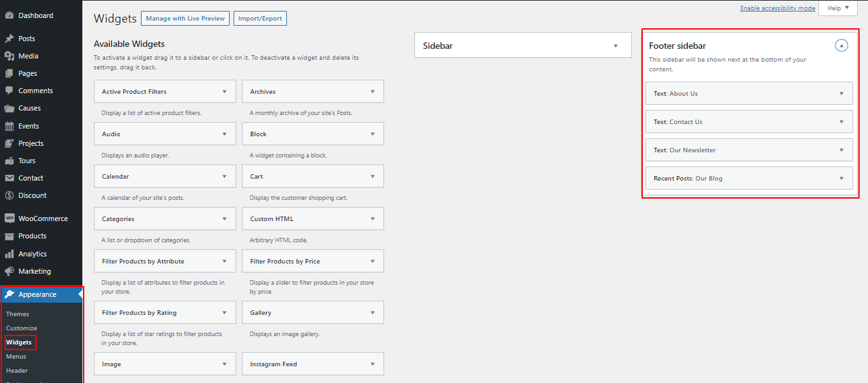Click Enable accessibility mode link
Viewport: 868px width, 383px height.
pos(777,8)
